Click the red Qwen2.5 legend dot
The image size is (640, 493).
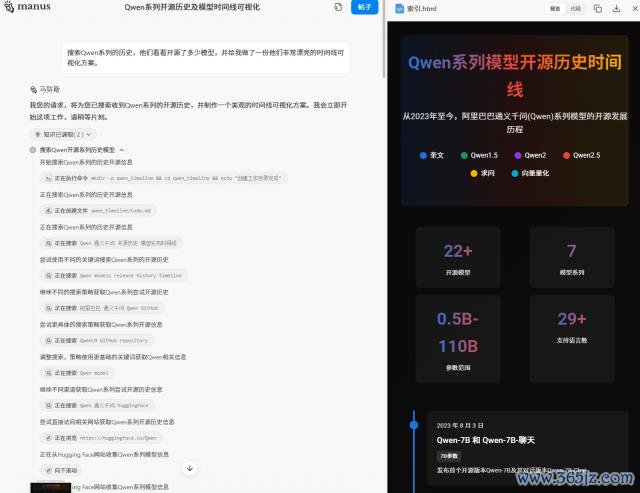(566, 155)
